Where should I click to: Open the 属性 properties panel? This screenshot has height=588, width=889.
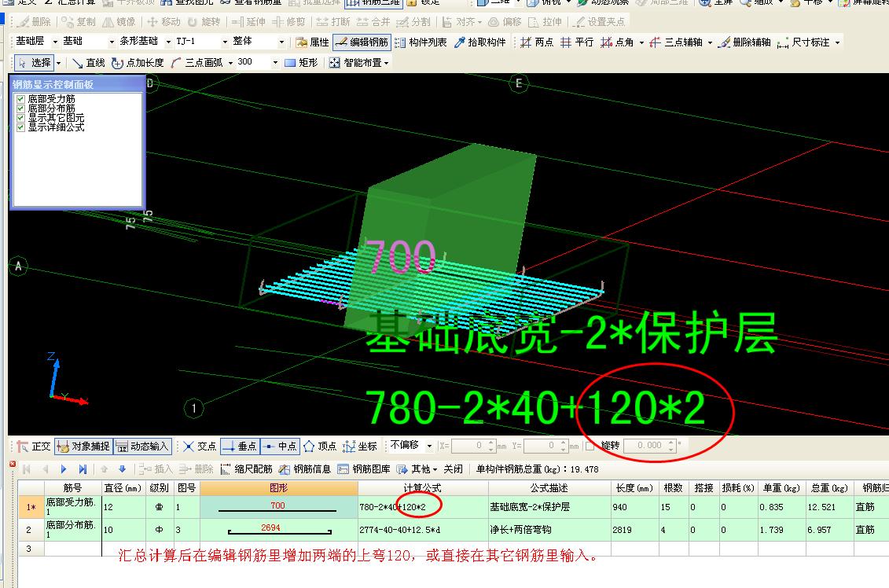(x=312, y=42)
